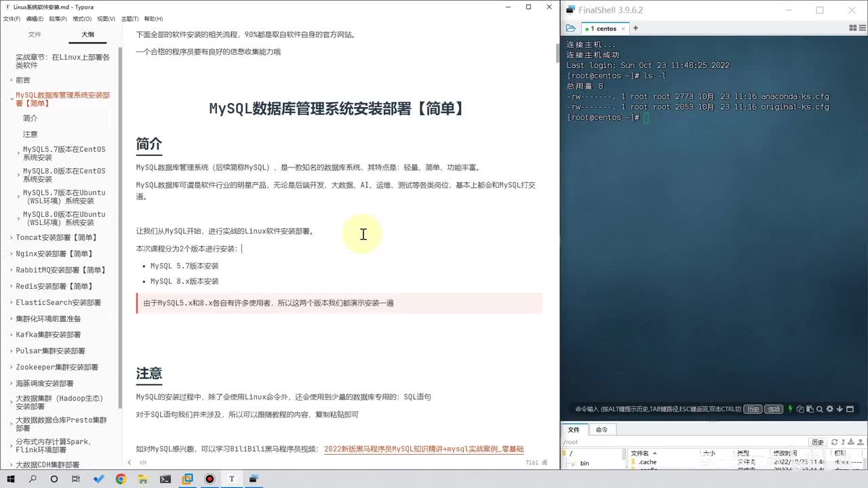Image resolution: width=868 pixels, height=488 pixels.
Task: Expand the Redis安装部署 outline item
Action: (x=10, y=286)
